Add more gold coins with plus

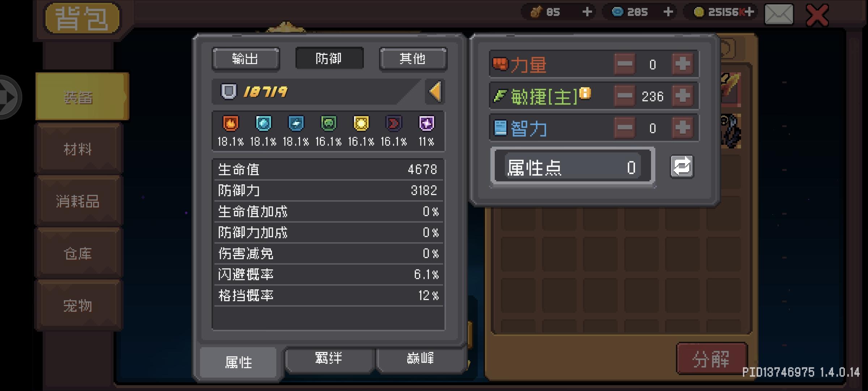pyautogui.click(x=749, y=12)
